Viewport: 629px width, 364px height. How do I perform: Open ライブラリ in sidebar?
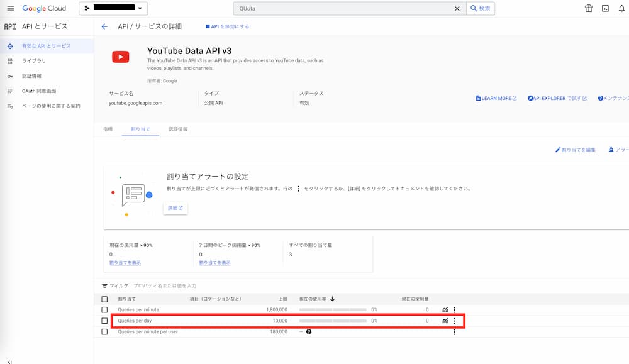tap(34, 61)
